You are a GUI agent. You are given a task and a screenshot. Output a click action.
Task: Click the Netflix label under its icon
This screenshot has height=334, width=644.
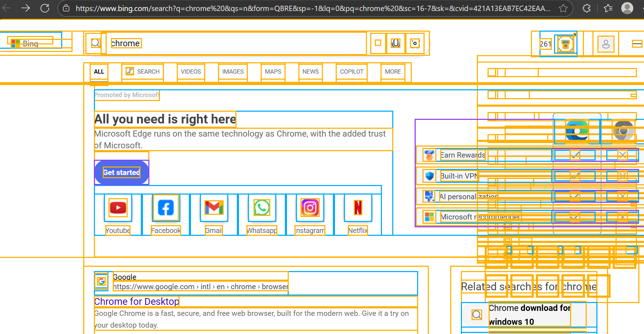pyautogui.click(x=358, y=230)
